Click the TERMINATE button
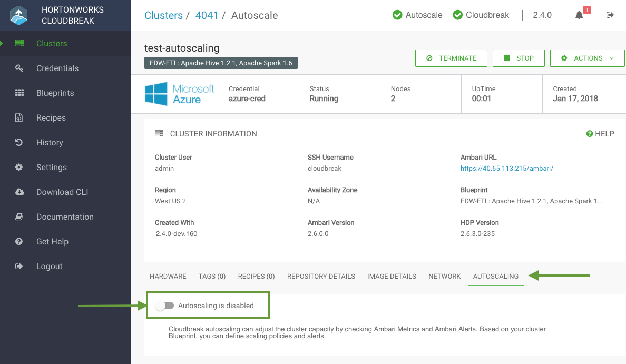 [x=451, y=58]
